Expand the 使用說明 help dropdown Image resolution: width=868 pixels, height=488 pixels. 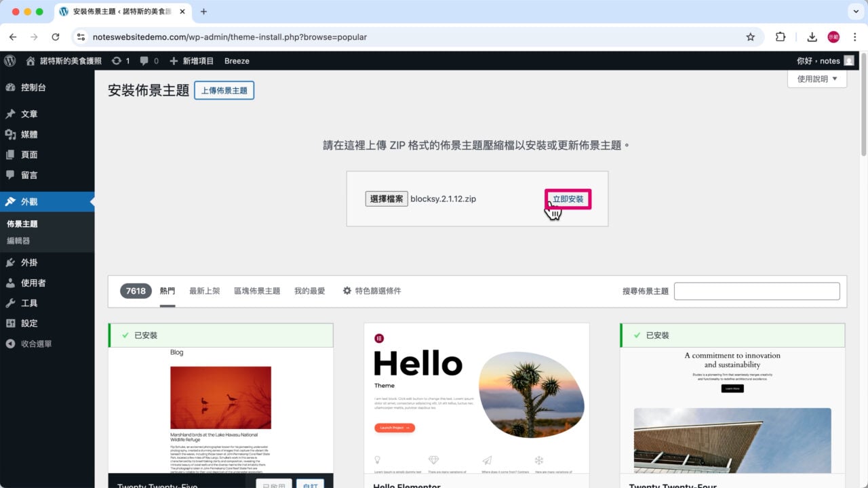click(816, 79)
